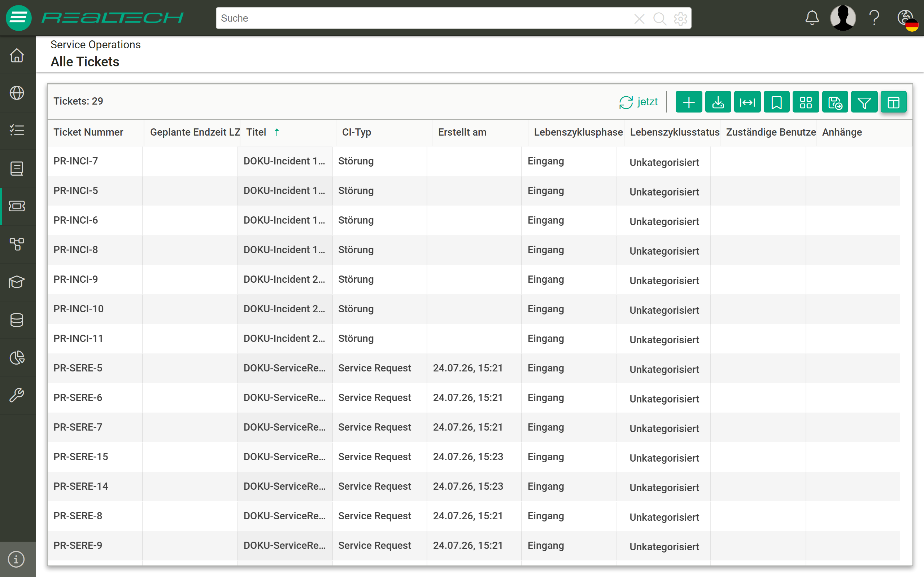
Task: Click the download export icon in toolbar
Action: (718, 102)
